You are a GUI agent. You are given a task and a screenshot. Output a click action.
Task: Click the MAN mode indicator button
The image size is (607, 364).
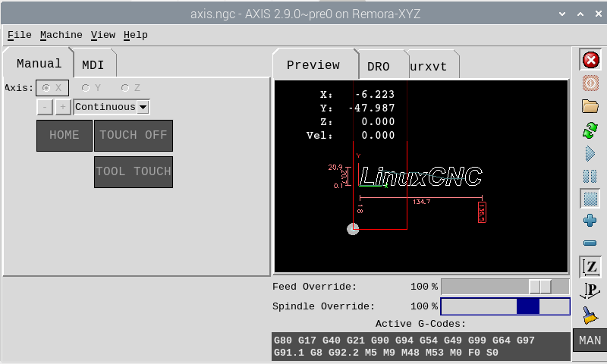coord(590,340)
